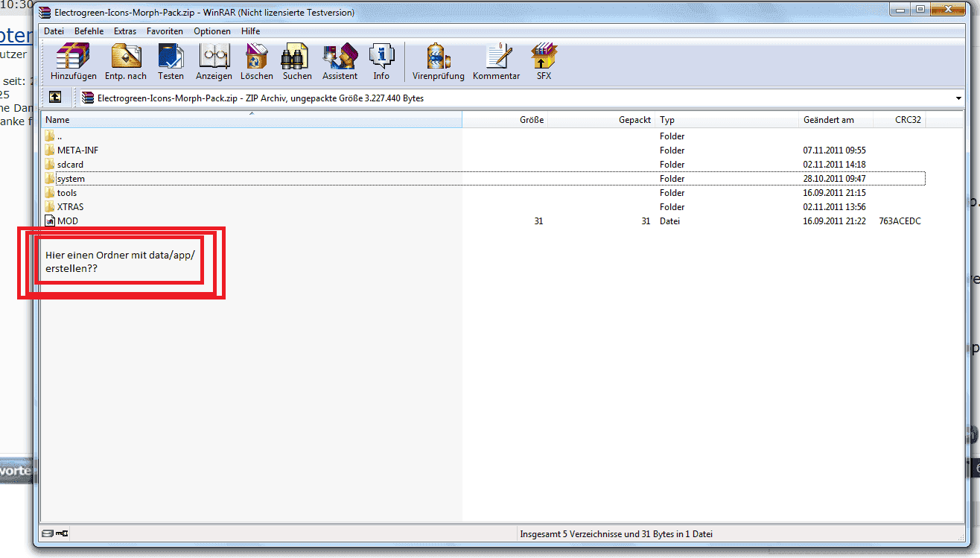980x558 pixels.
Task: Click the date 16.09.2011 21:15
Action: click(x=834, y=192)
